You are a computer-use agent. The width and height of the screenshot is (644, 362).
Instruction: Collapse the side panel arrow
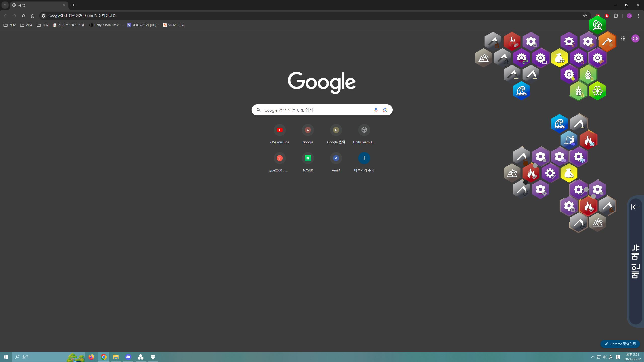pyautogui.click(x=635, y=207)
